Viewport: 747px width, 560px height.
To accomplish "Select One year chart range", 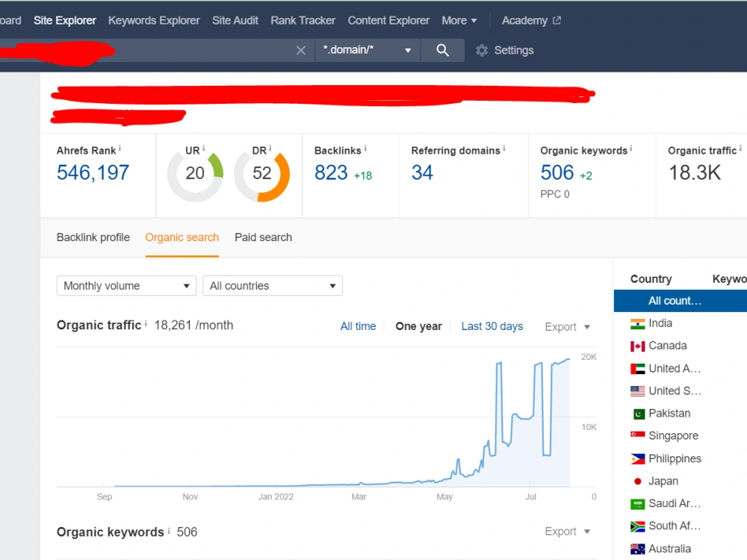I will tap(419, 326).
